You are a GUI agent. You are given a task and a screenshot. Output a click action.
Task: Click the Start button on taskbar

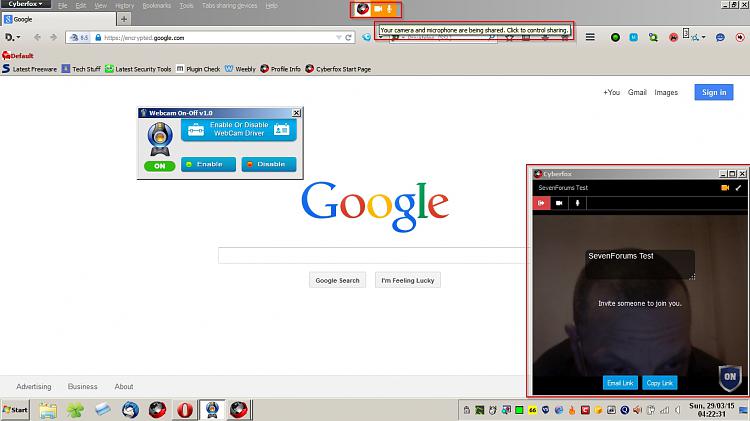15,410
